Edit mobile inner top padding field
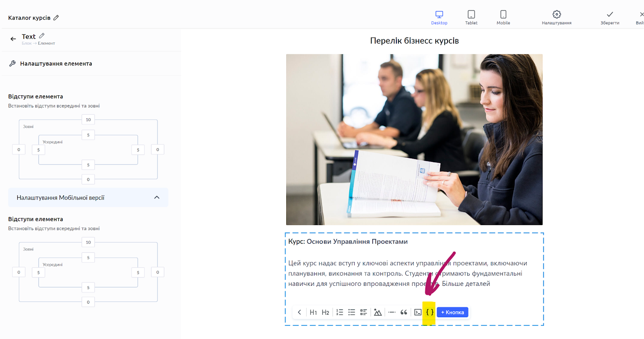The height and width of the screenshot is (339, 644). (x=88, y=258)
